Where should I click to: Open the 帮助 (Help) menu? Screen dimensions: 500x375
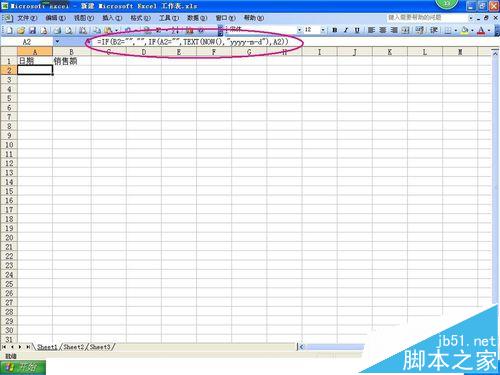click(x=254, y=18)
